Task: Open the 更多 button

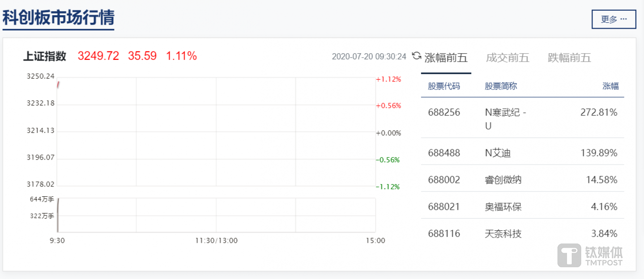Action: point(614,19)
